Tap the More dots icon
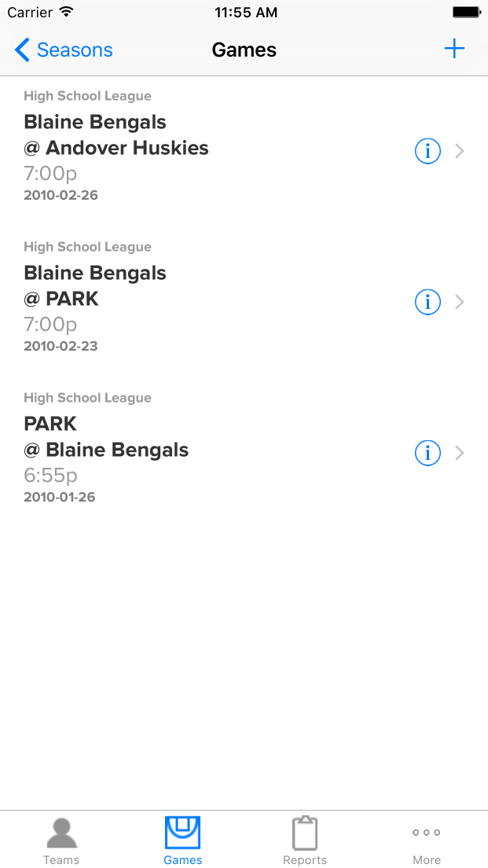The image size is (488, 868). coord(427,833)
